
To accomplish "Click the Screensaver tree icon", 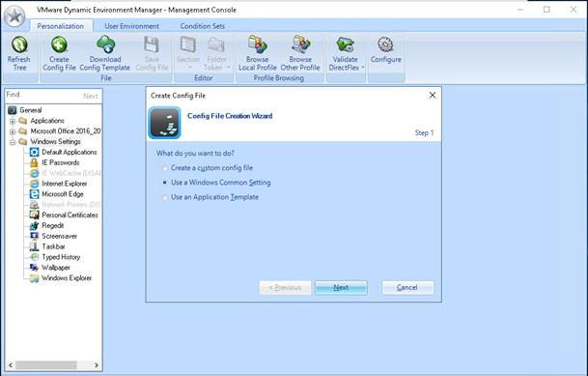I will 34,236.
